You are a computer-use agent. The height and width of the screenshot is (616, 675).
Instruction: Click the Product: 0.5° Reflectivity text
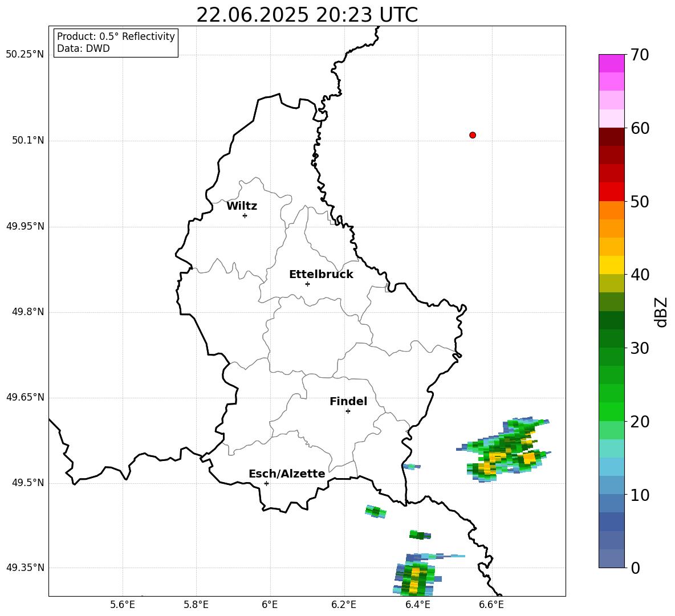[x=116, y=36]
